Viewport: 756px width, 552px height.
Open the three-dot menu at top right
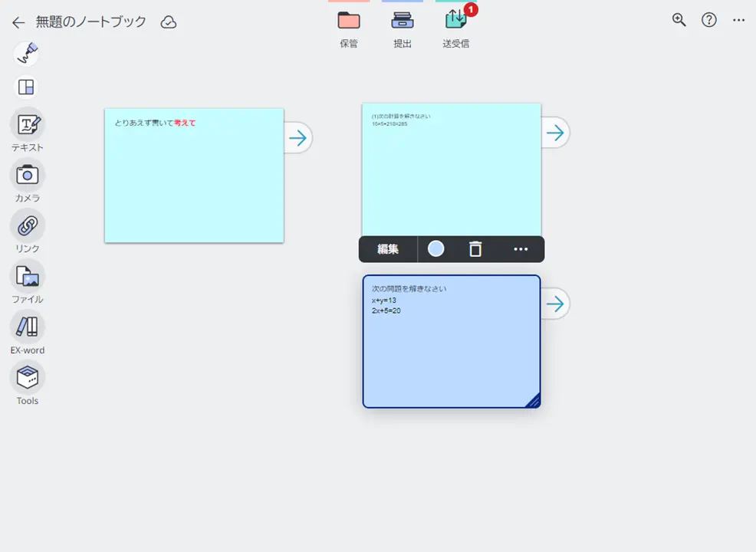point(737,20)
